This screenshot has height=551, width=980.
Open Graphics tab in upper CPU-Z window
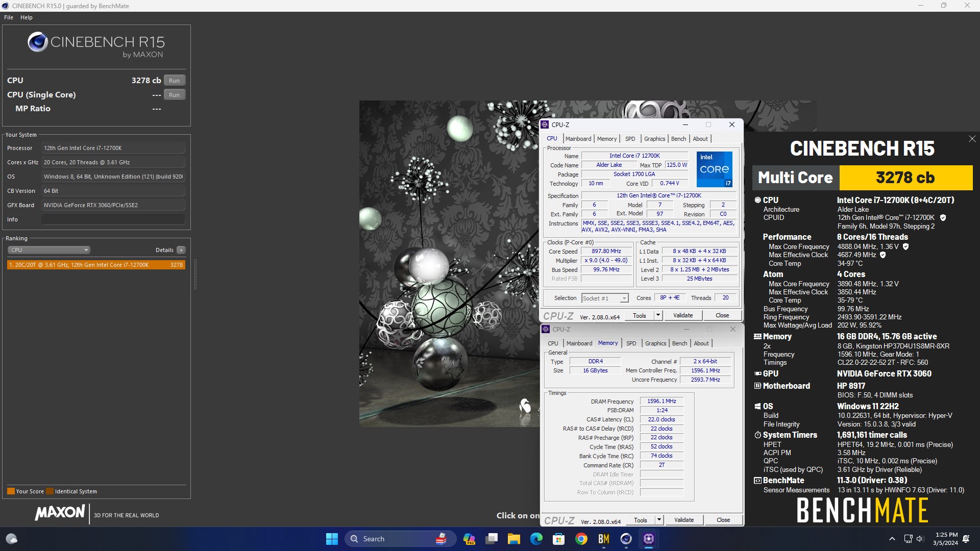pyautogui.click(x=654, y=139)
